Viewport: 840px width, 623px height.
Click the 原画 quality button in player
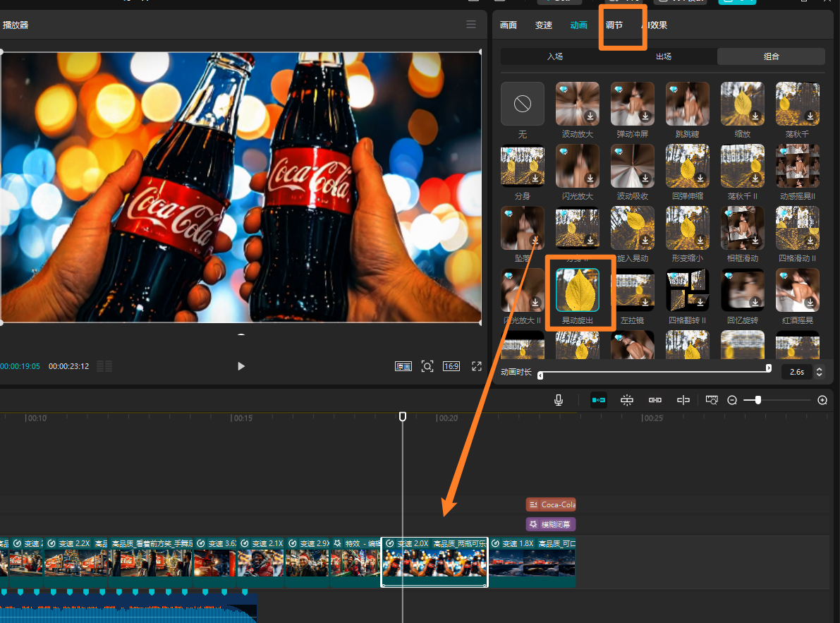point(403,366)
